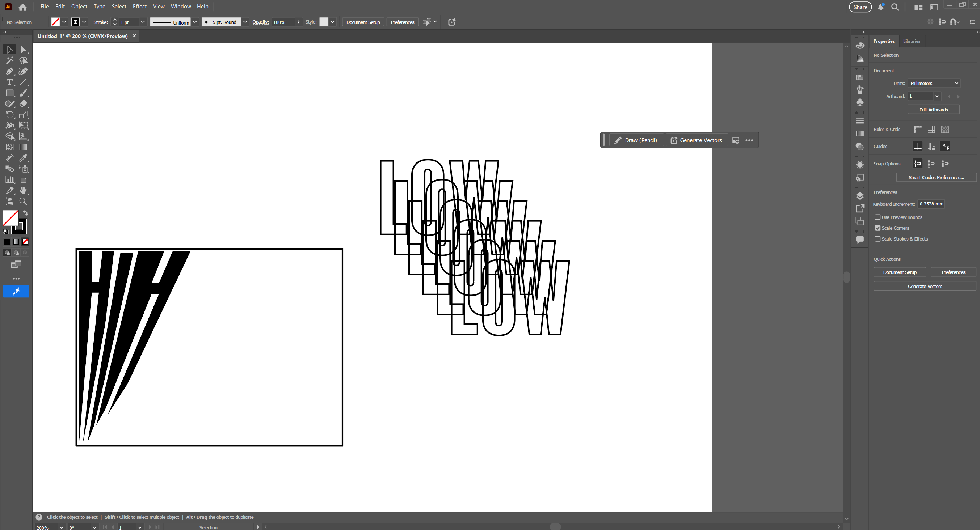Open the Artboard number dropdown
Image resolution: width=980 pixels, height=530 pixels.
937,96
